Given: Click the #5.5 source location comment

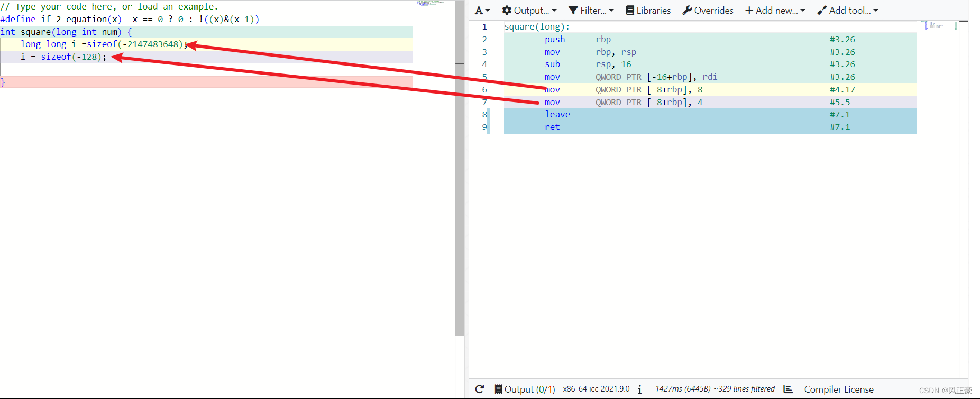Looking at the screenshot, I should [840, 103].
